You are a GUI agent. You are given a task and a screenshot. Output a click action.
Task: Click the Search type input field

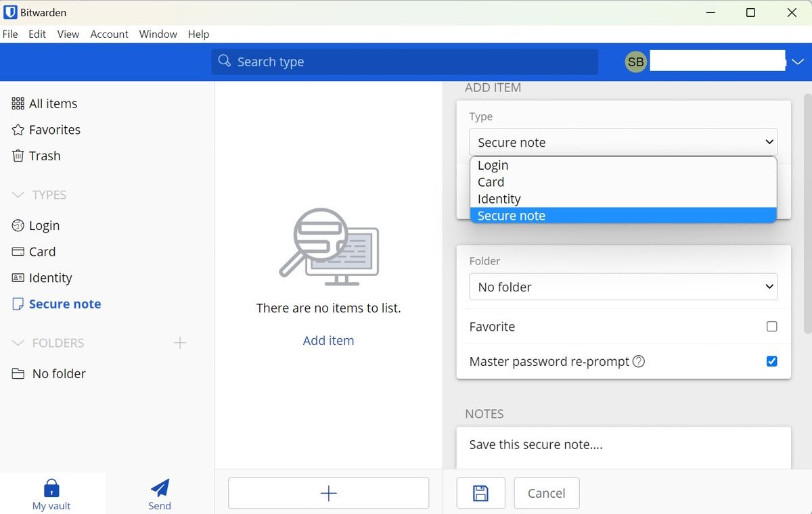coord(405,62)
